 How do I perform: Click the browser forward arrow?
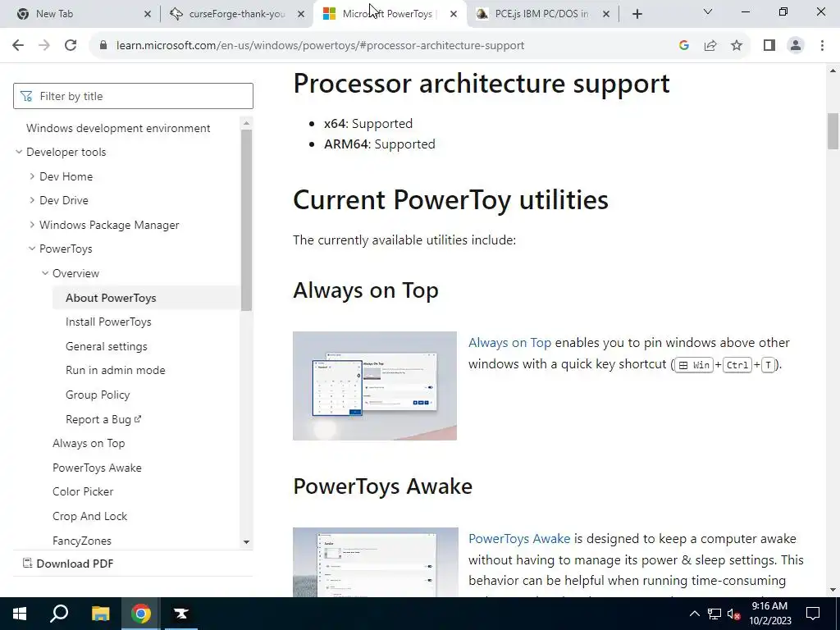(44, 46)
